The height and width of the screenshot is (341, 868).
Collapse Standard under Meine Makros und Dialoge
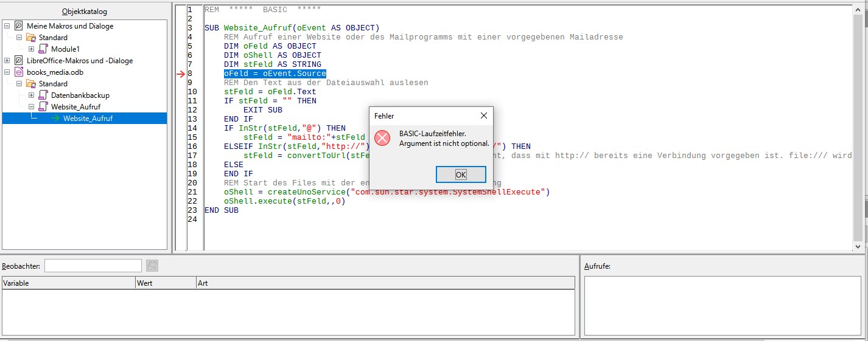coord(19,38)
